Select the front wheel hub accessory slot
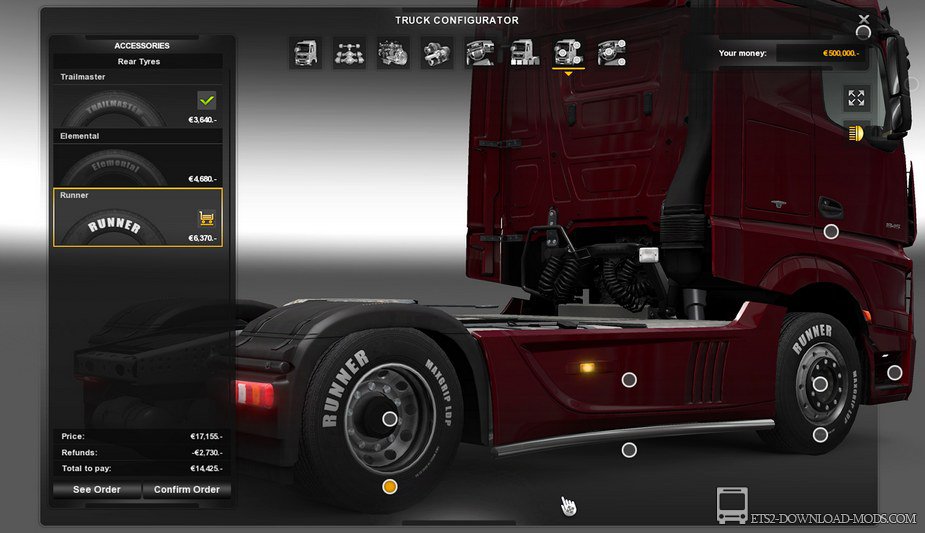This screenshot has width=925, height=533. point(820,384)
